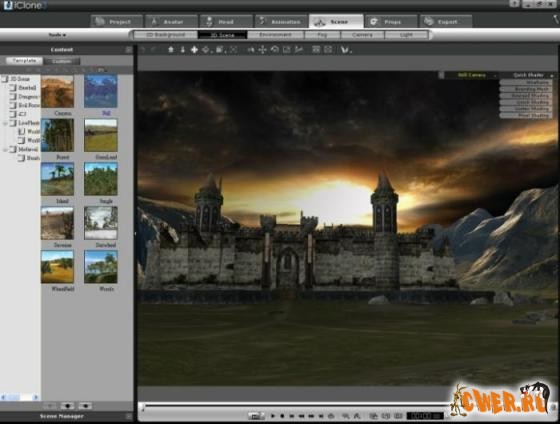Collapse the tree node above the Wood items
The image size is (560, 424).
(5, 123)
